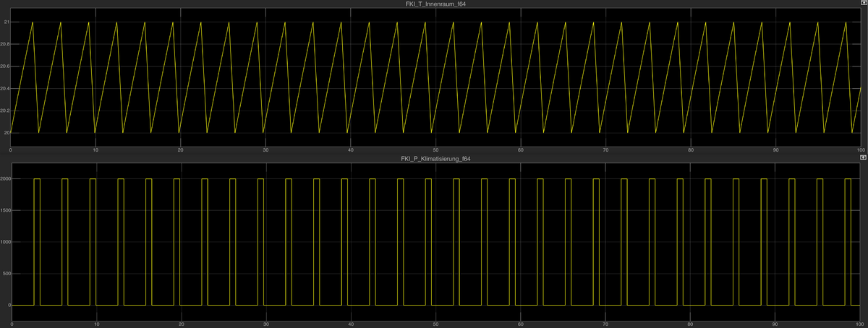Select the FKI_T_Innenraum_f64 plot title

435,4
